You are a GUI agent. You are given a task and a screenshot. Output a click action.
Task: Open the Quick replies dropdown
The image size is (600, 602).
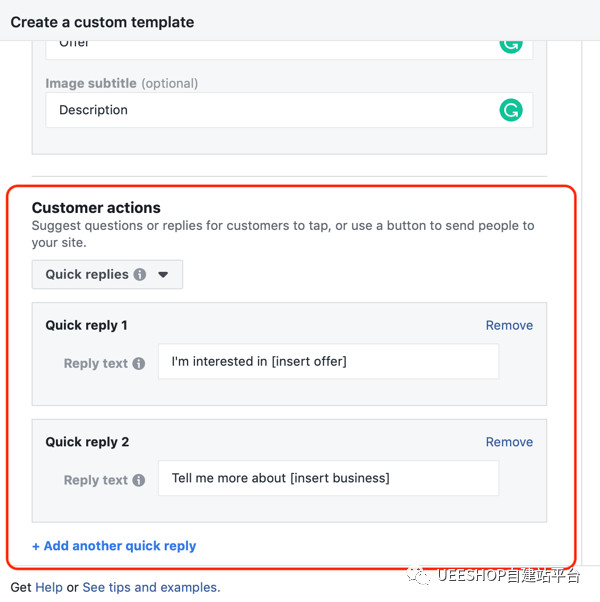(x=106, y=275)
